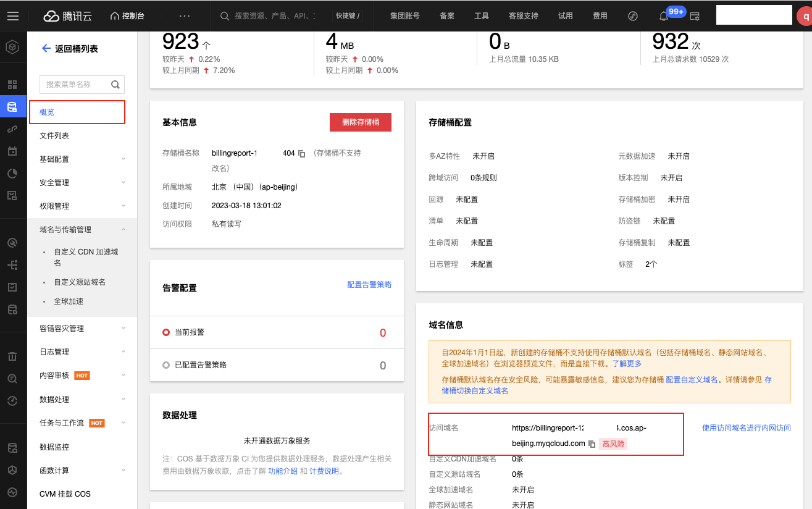Viewport: 812px width, 509px height.
Task: Click the search magnifier in menu search box
Action: (x=115, y=85)
